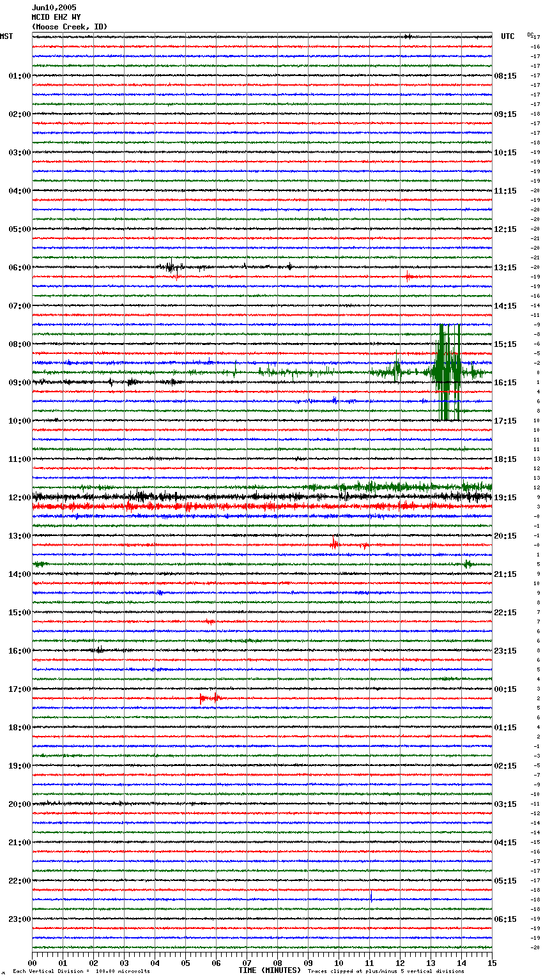This screenshot has width=543, height=980.
Task: Select the "04:00" MST hour label
Action: click(19, 191)
